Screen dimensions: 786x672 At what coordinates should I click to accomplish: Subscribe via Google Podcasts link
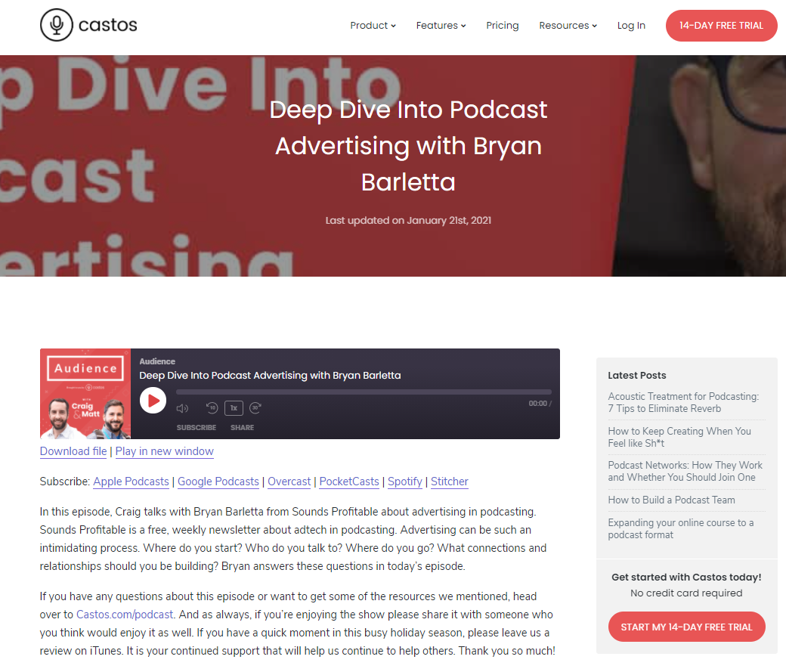coord(218,482)
